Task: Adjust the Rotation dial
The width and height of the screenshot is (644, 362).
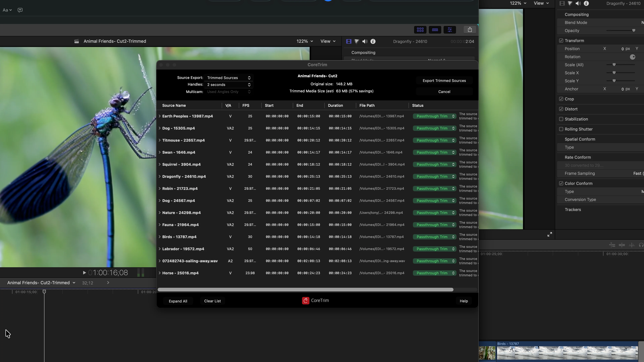Action: (x=632, y=57)
